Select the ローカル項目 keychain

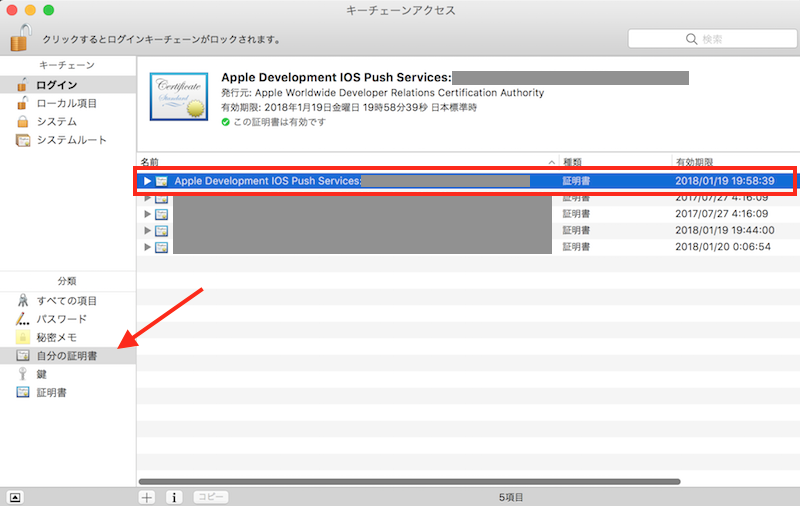point(68,103)
